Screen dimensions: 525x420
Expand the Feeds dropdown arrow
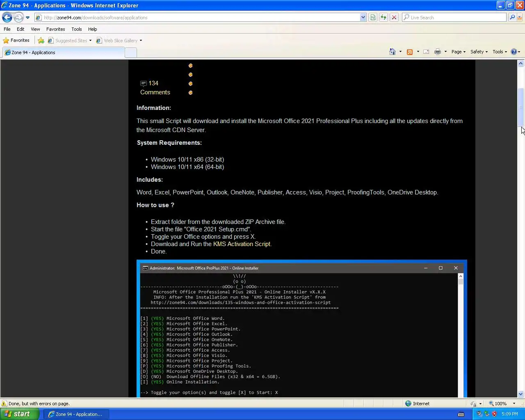coord(418,52)
